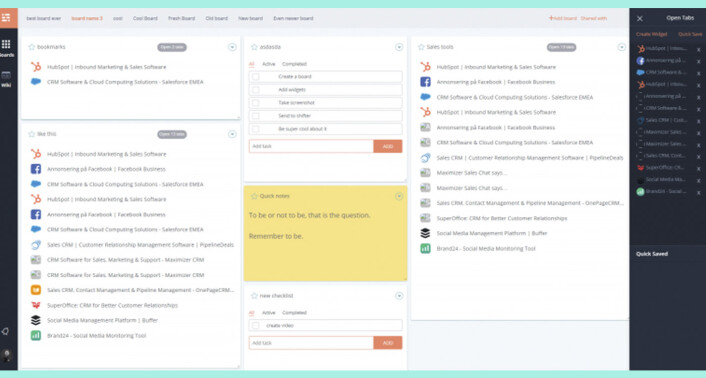Check the 'create video' task
The width and height of the screenshot is (706, 378).
(x=255, y=325)
